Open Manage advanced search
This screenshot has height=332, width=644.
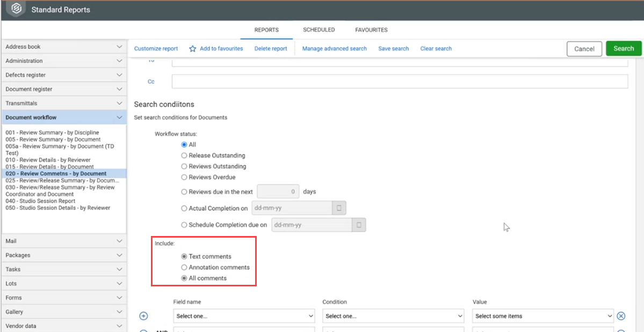pyautogui.click(x=334, y=49)
